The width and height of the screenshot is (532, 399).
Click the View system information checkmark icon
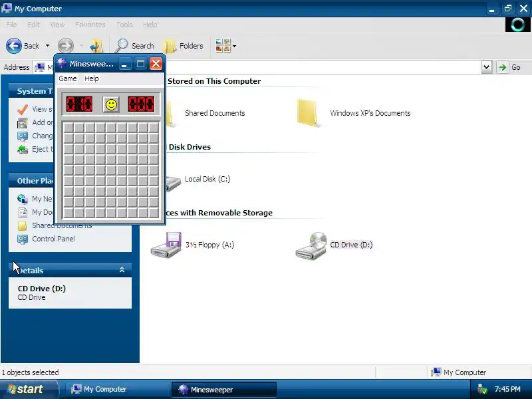23,109
